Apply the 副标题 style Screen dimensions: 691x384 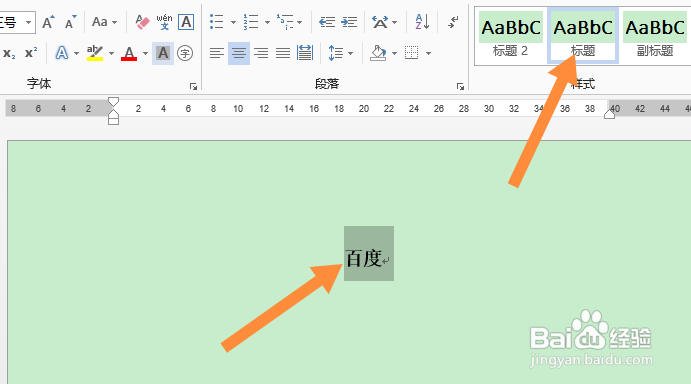coord(655,36)
